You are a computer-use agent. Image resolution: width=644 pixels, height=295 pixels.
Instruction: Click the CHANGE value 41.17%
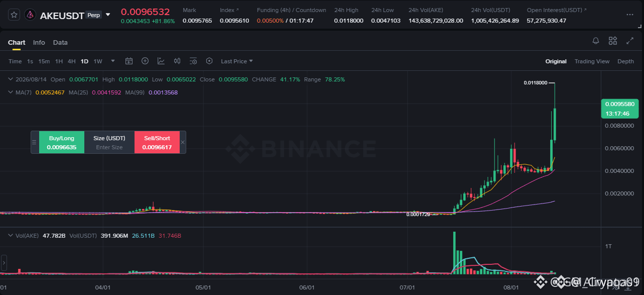[x=290, y=79]
